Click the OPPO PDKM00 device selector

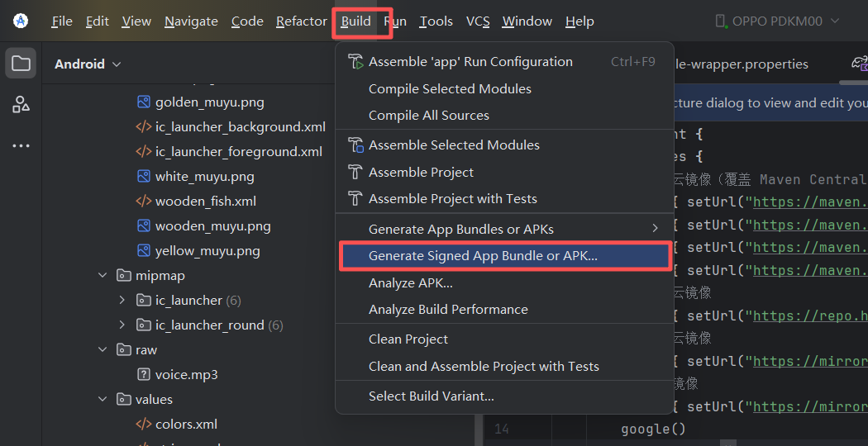coord(777,21)
